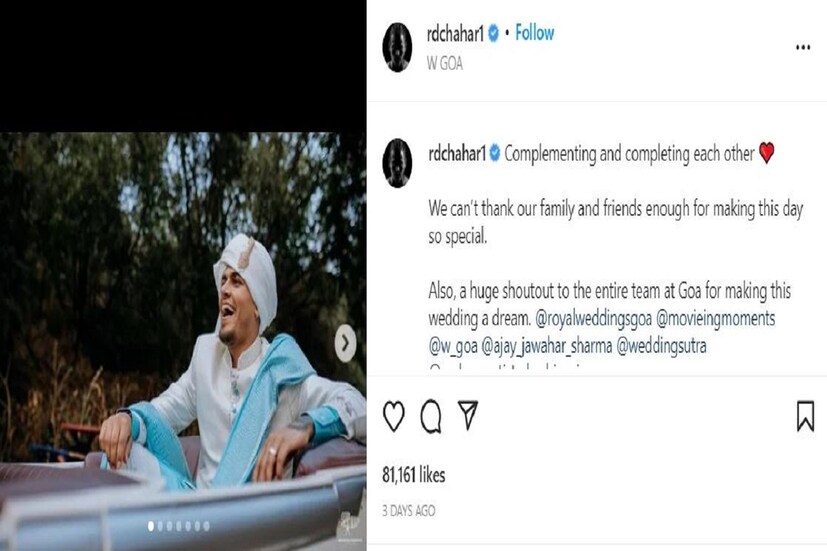View the 81,161 likes list
Image resolution: width=827 pixels, height=551 pixels.
point(414,475)
